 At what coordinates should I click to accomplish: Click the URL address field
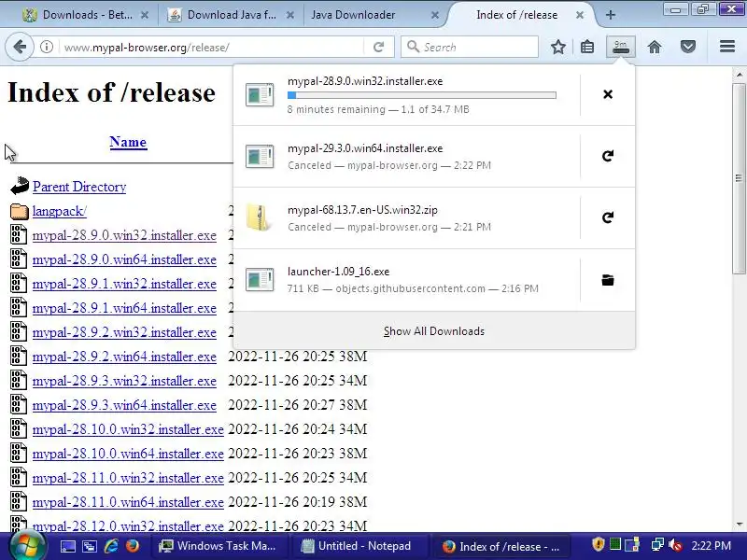[x=212, y=48]
